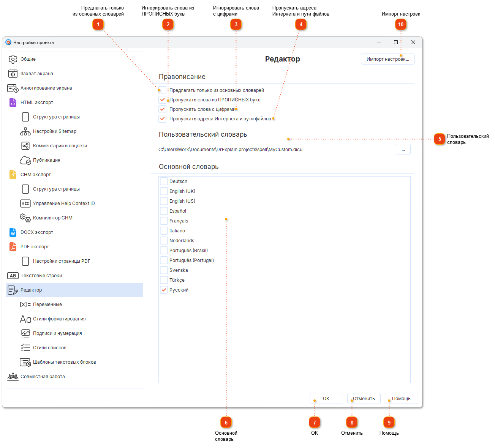Image resolution: width=495 pixels, height=448 pixels.
Task: Click the Настройки Sitemap hierarchy icon
Action: pos(25,131)
